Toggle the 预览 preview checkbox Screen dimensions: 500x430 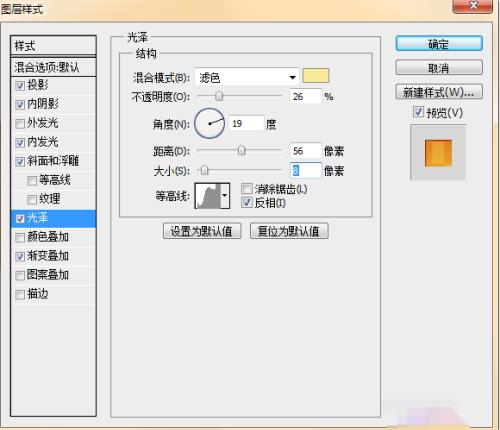point(418,112)
